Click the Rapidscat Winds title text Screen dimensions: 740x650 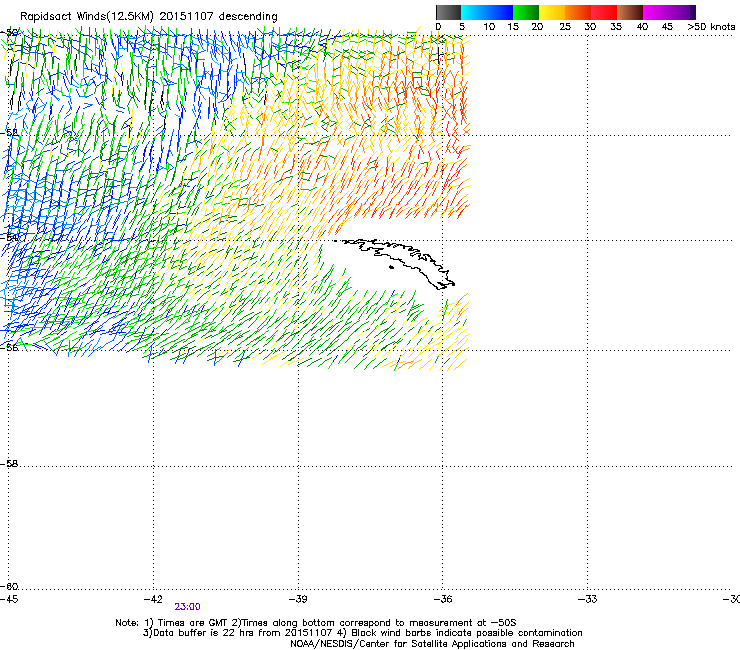pyautogui.click(x=149, y=16)
